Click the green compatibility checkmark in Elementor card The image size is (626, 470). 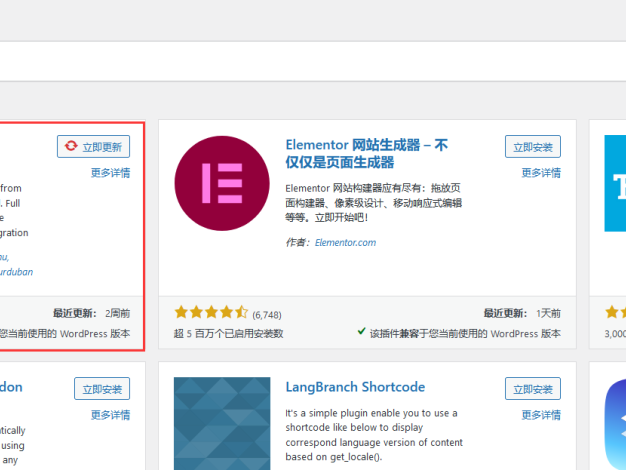[x=361, y=333]
